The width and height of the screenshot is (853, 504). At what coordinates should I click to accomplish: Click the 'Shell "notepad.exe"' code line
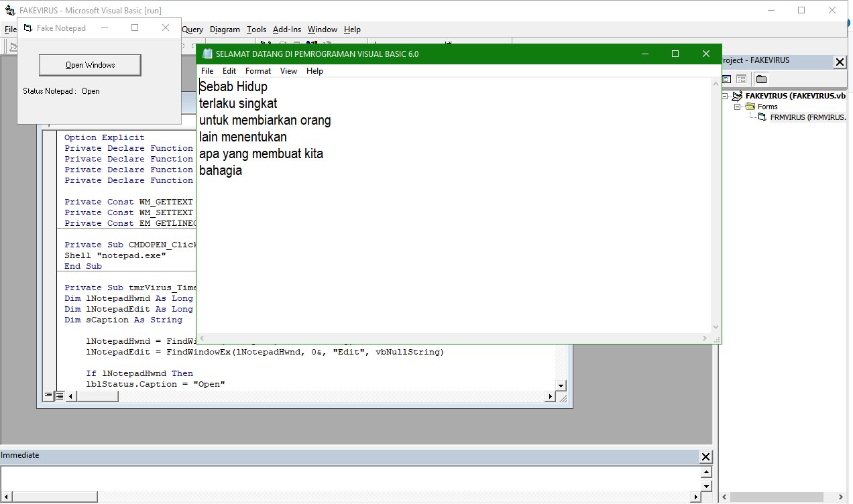coord(115,255)
